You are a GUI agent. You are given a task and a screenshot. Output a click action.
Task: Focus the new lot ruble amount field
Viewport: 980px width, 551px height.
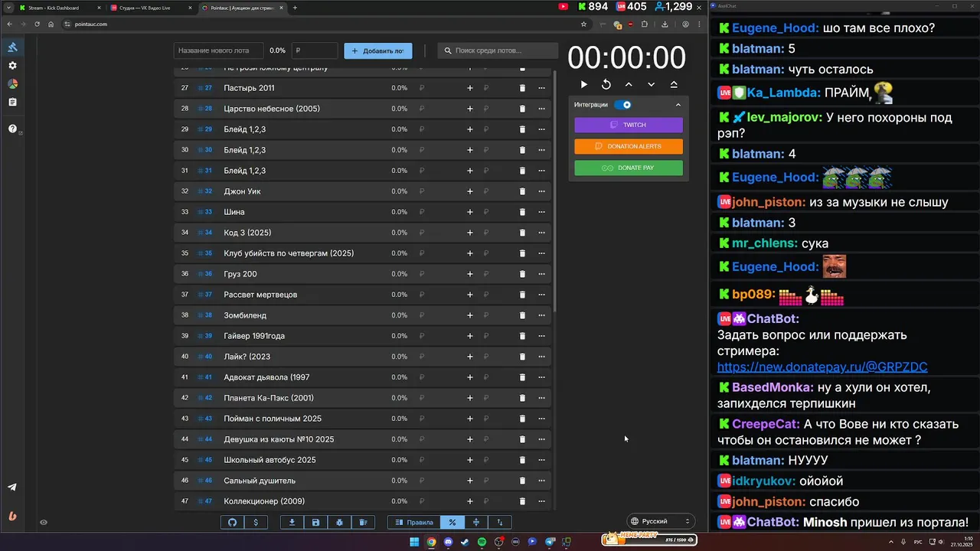[315, 51]
